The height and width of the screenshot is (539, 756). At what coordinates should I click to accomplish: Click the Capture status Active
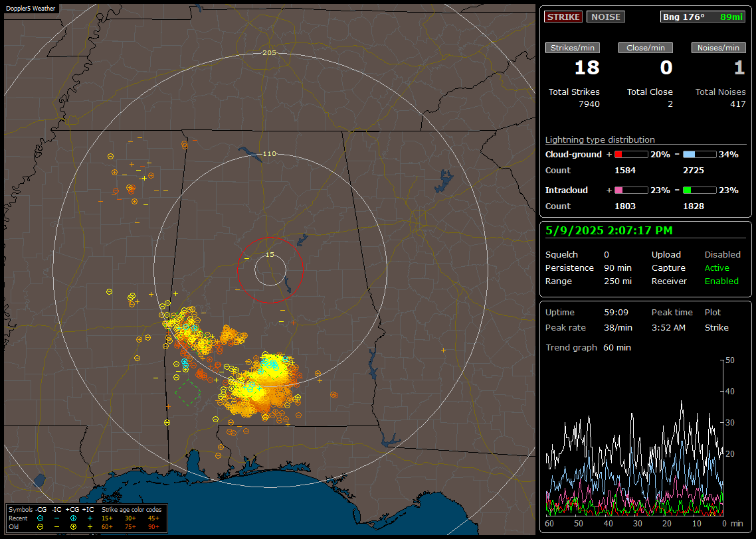pos(717,268)
